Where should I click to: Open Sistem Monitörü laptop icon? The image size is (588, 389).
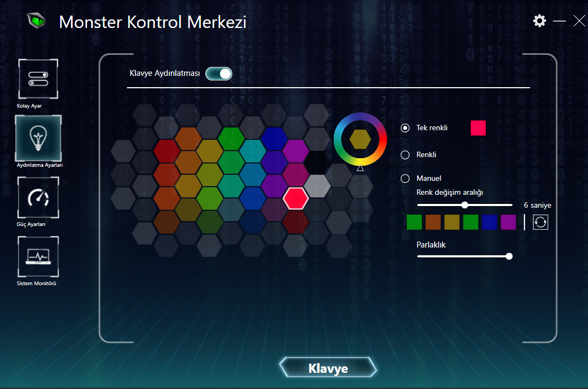[x=38, y=257]
